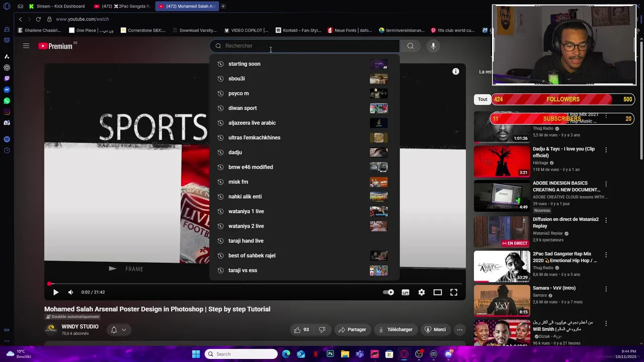Select suggestion "starting soon"
644x362 pixels.
pos(304,64)
